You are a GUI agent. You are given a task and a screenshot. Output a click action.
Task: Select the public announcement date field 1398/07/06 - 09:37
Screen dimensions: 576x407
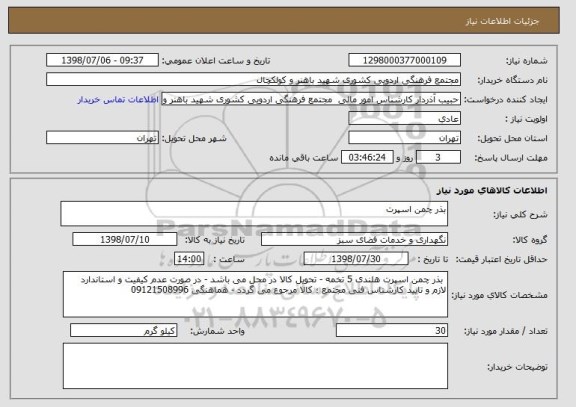pos(102,60)
